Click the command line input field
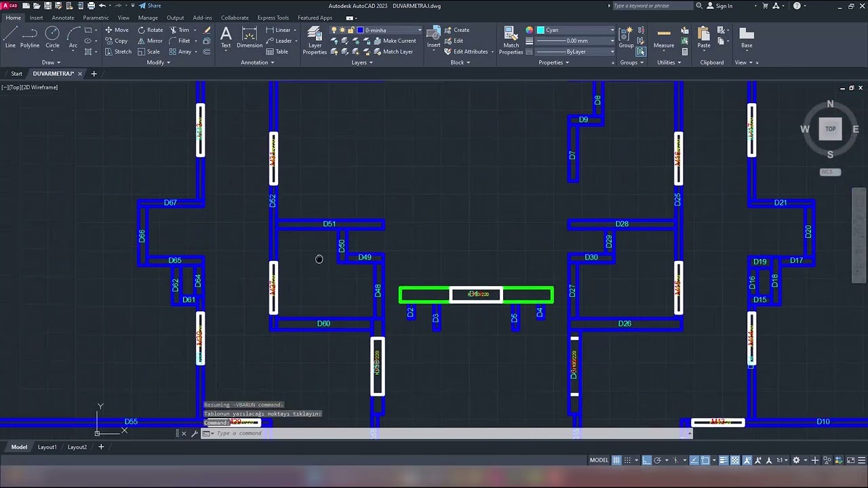Image resolution: width=868 pixels, height=488 pixels. tap(448, 433)
